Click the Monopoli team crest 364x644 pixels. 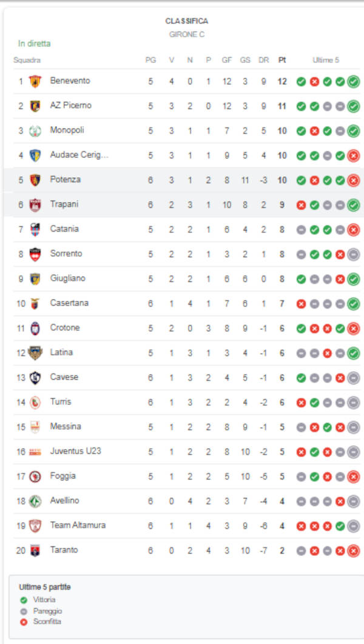[x=35, y=130]
